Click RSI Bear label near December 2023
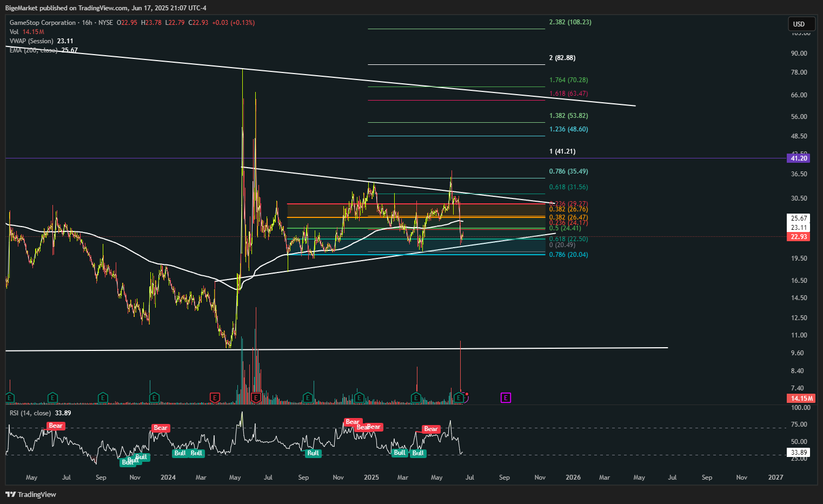This screenshot has height=504, width=823. (x=161, y=428)
